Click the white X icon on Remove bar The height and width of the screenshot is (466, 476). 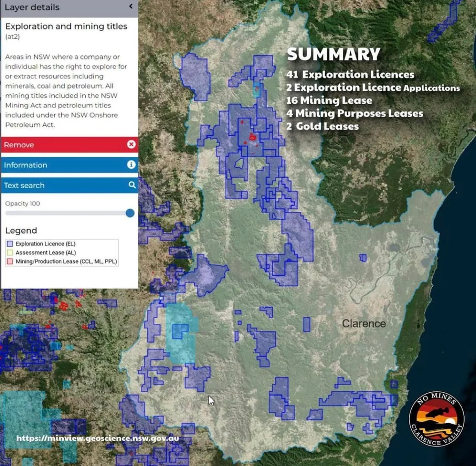tap(132, 145)
